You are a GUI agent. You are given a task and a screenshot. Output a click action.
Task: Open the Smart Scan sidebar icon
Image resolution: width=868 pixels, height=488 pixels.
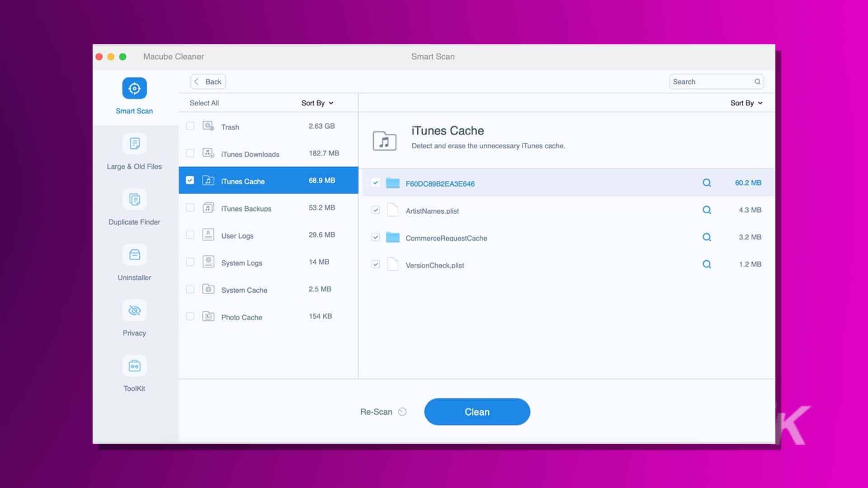(x=134, y=88)
